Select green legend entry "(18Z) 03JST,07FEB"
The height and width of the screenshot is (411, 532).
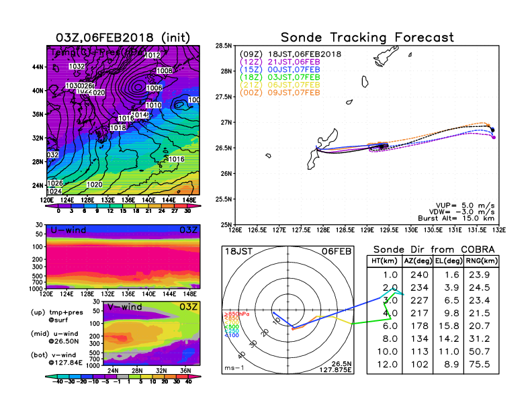(x=280, y=77)
